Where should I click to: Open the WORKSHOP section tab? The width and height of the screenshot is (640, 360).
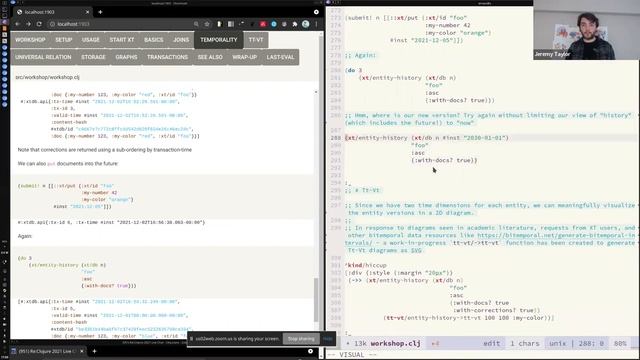30,40
